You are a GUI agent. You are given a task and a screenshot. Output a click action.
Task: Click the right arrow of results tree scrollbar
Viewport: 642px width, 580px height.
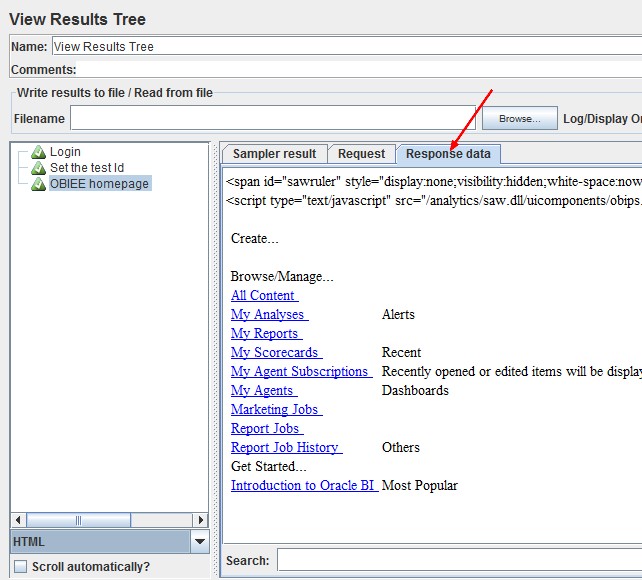pyautogui.click(x=200, y=520)
